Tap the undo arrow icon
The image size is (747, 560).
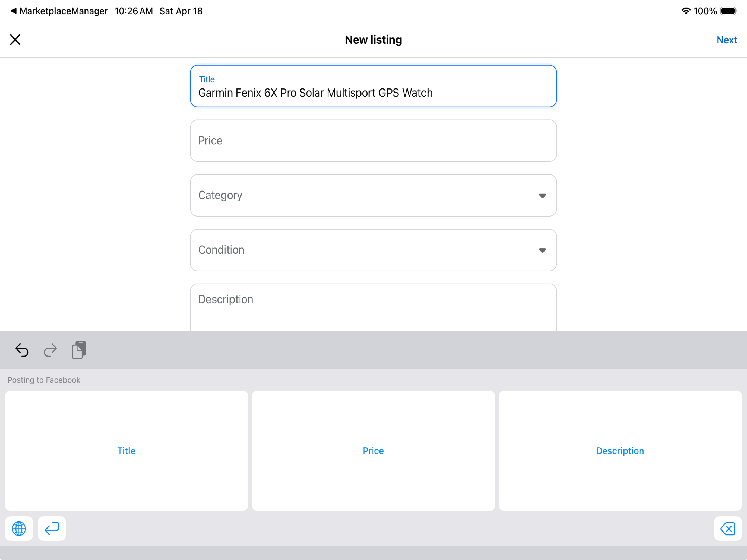click(22, 350)
